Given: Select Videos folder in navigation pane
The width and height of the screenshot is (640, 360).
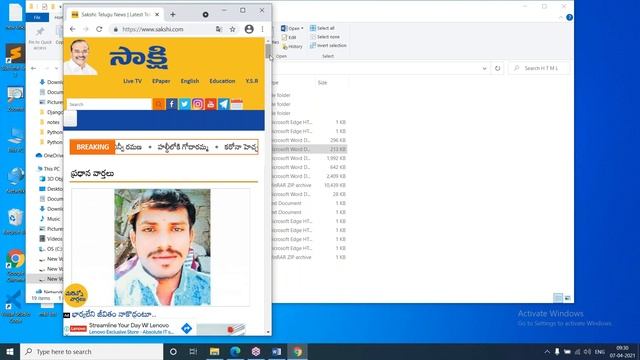Looking at the screenshot, I should (51, 239).
